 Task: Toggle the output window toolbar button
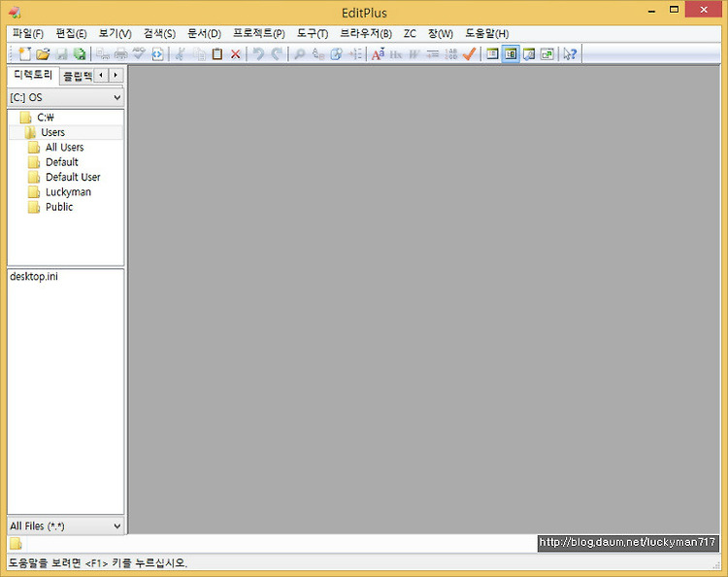(x=529, y=53)
